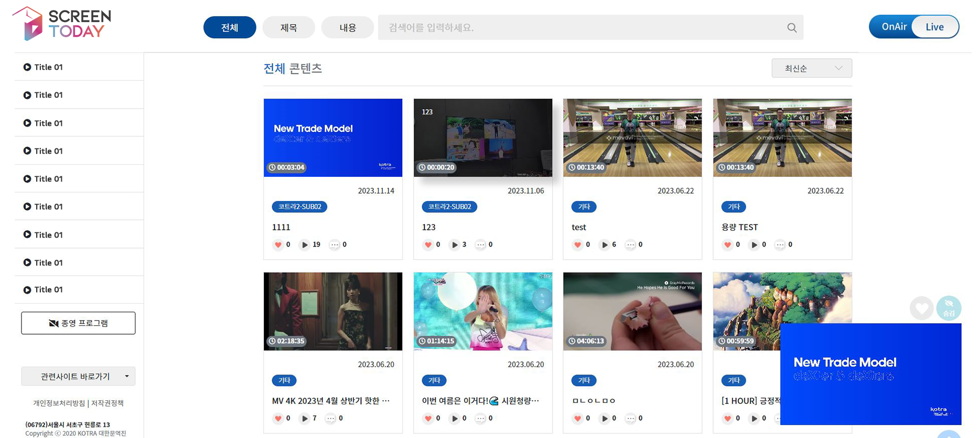Click play count icon on 123 card
Viewport: 980px width, 438px height.
[455, 245]
